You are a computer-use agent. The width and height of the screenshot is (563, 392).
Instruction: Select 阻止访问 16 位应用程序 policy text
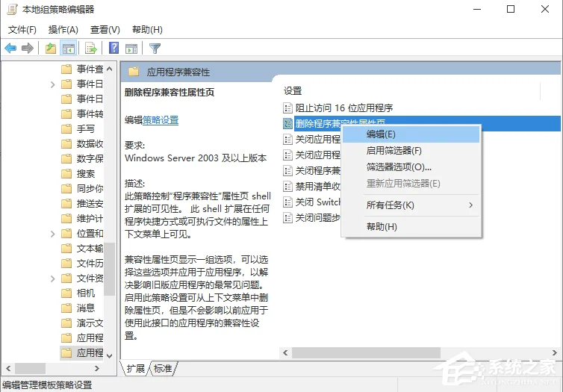[x=344, y=108]
